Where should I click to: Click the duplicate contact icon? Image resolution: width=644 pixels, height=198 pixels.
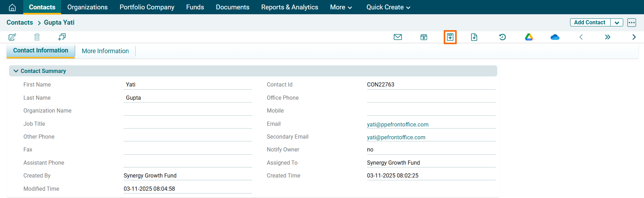pyautogui.click(x=62, y=37)
